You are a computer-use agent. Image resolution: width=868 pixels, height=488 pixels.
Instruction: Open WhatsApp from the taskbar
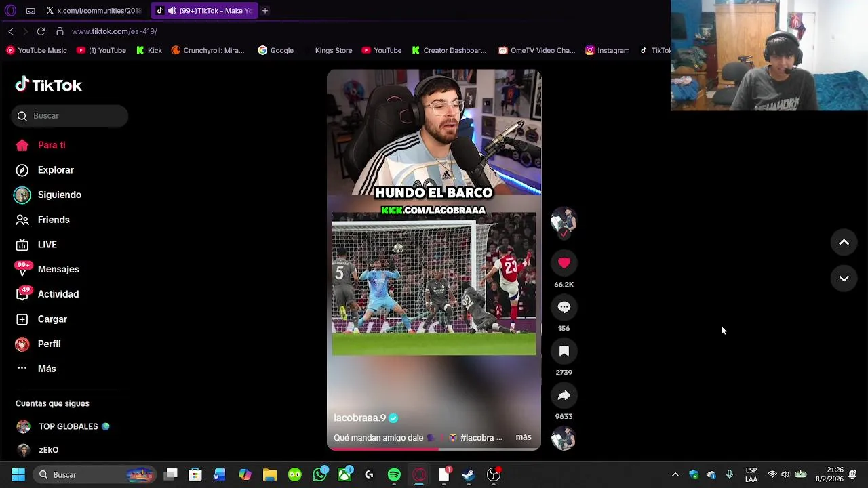(x=319, y=474)
